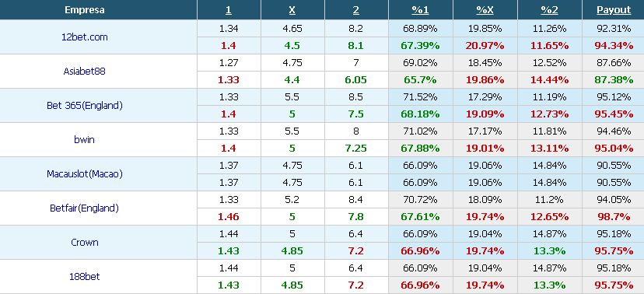This screenshot has height=294, width=644.
Task: Sort by the X column header
Action: click(x=292, y=10)
